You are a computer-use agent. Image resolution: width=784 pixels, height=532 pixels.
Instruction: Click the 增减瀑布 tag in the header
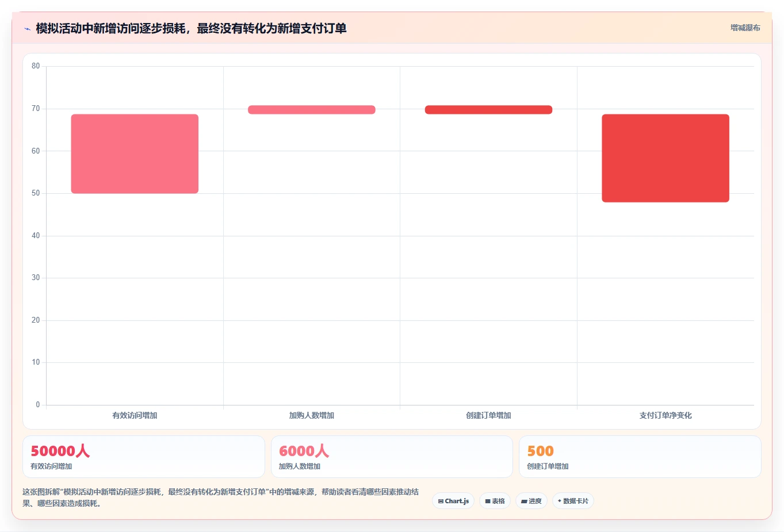(x=745, y=28)
